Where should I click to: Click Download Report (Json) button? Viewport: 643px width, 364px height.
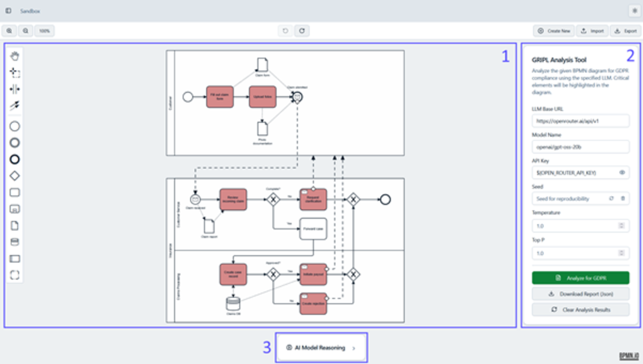click(580, 294)
